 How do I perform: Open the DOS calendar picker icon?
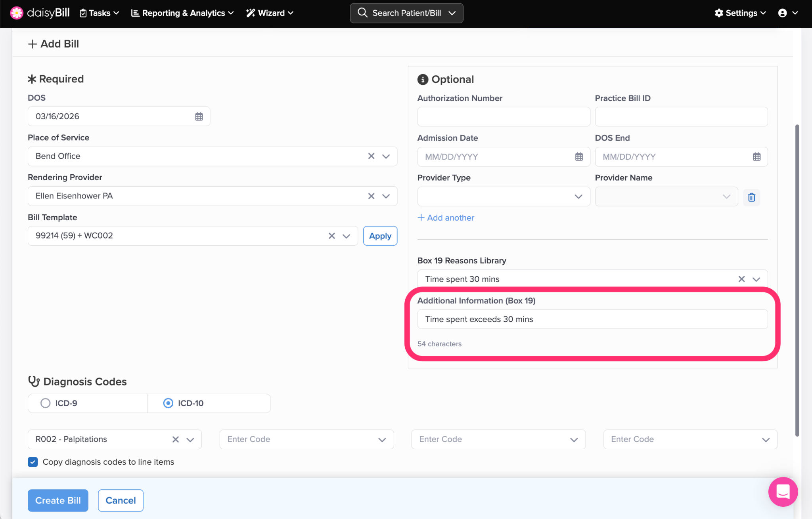tap(199, 116)
